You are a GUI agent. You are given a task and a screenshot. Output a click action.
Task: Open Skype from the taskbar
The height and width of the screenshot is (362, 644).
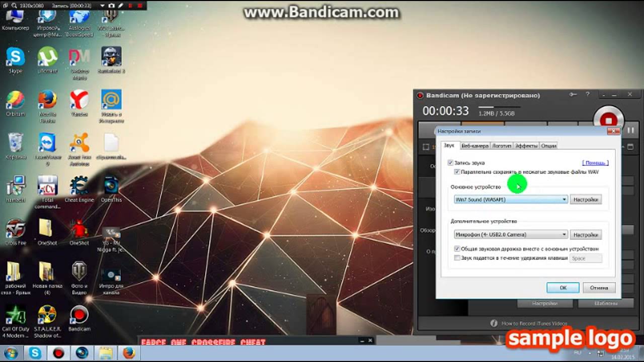point(36,352)
